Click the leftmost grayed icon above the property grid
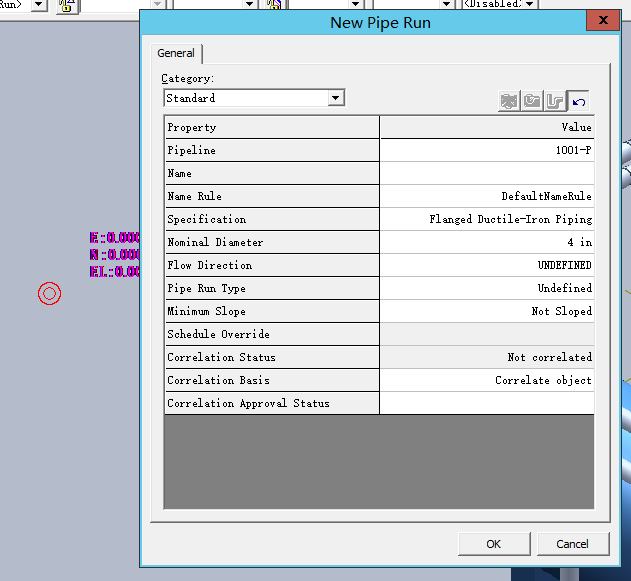The height and width of the screenshot is (581, 631). (x=509, y=101)
